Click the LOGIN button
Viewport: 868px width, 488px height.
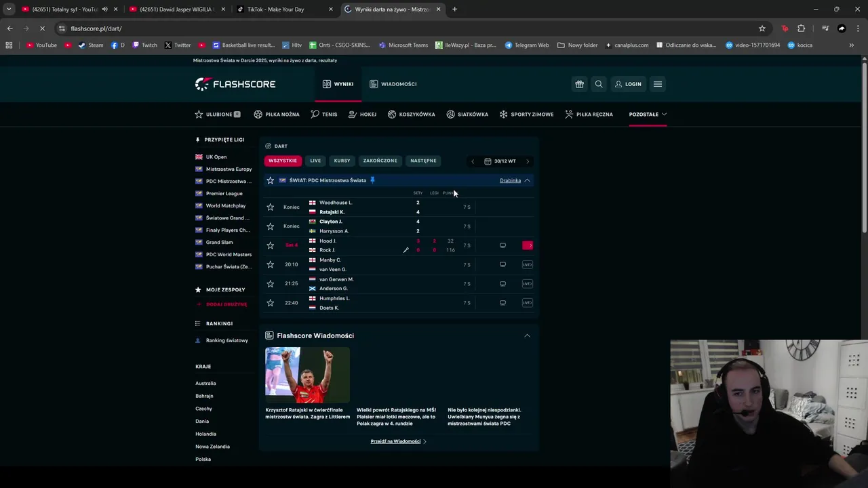[628, 84]
